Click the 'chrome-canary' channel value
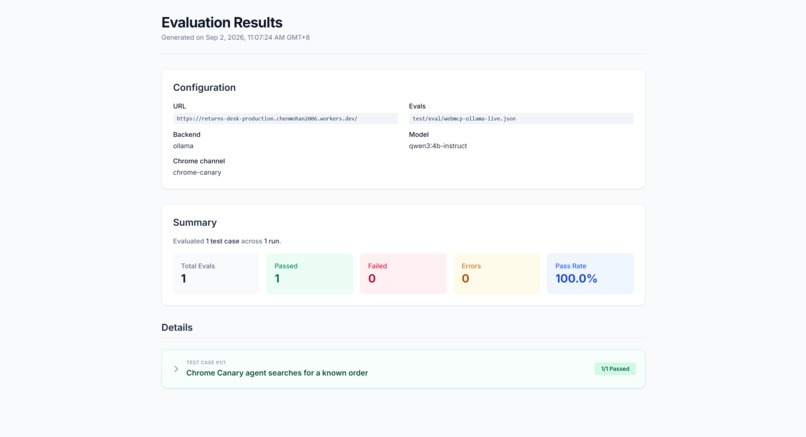 click(x=197, y=173)
